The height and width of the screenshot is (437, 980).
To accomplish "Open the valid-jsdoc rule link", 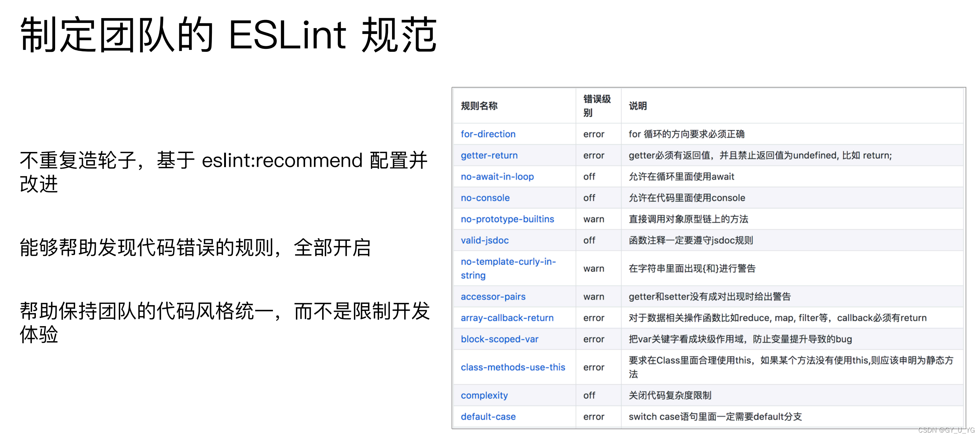I will tap(485, 240).
